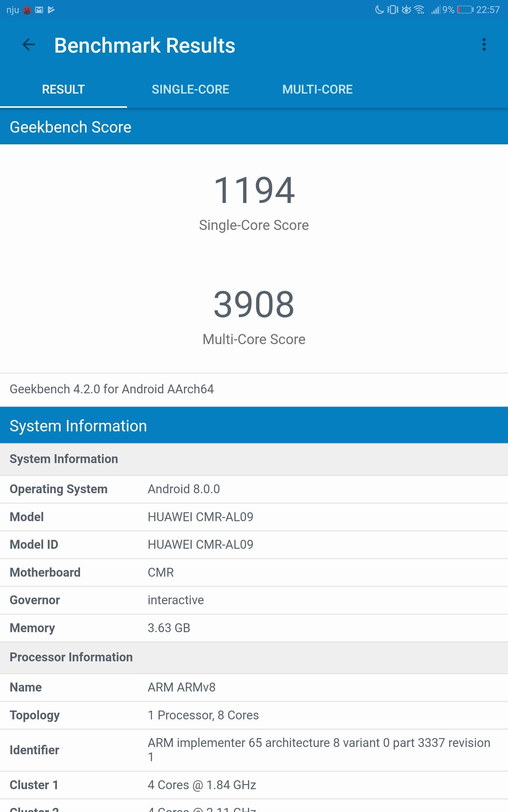Screen dimensions: 508x812
Task: Tap the Motherboard value 'CMR'
Action: 161,572
